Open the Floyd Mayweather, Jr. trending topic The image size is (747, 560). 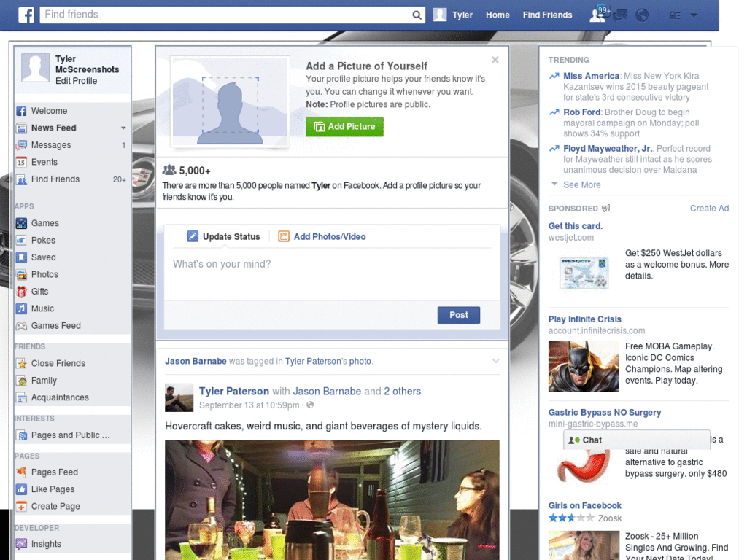608,149
